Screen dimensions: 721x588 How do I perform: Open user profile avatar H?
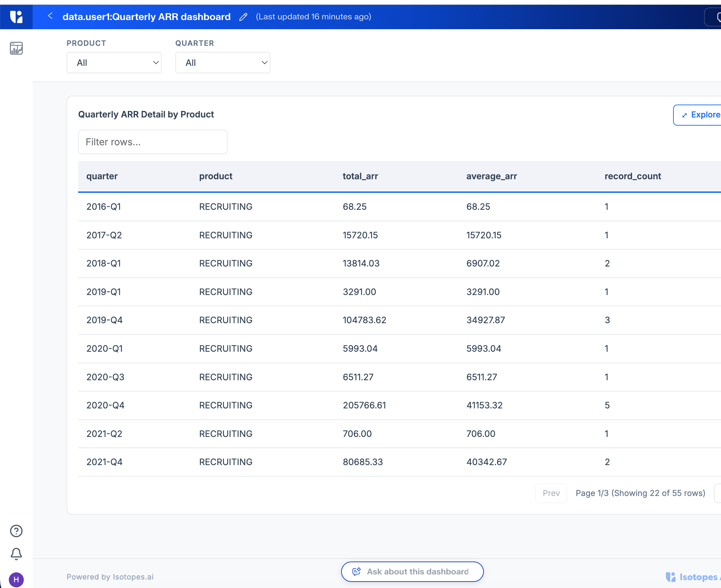pyautogui.click(x=16, y=580)
